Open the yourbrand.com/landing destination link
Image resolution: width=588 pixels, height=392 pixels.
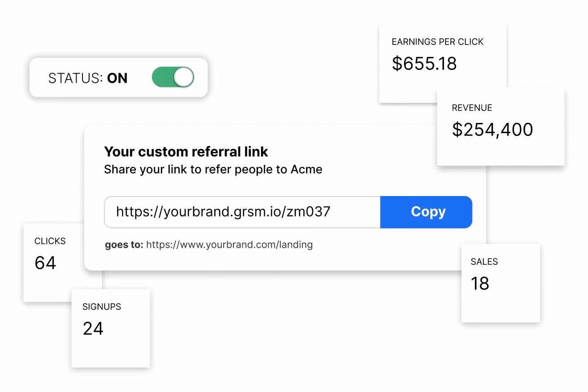click(229, 245)
